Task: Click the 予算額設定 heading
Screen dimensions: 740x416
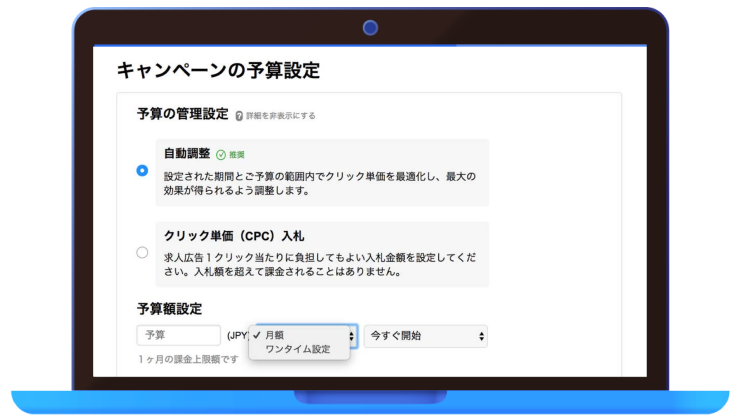Action: pos(169,309)
